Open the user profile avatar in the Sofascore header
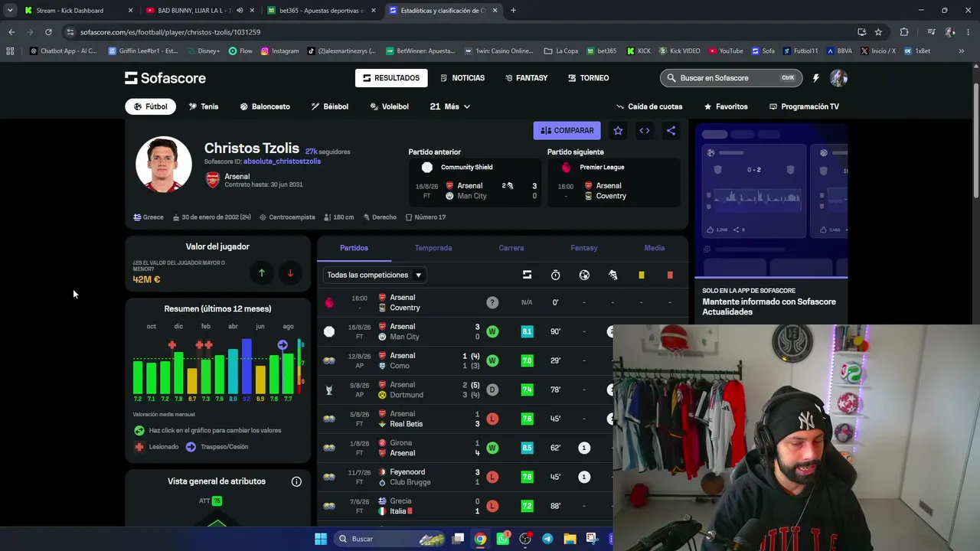 click(x=838, y=78)
